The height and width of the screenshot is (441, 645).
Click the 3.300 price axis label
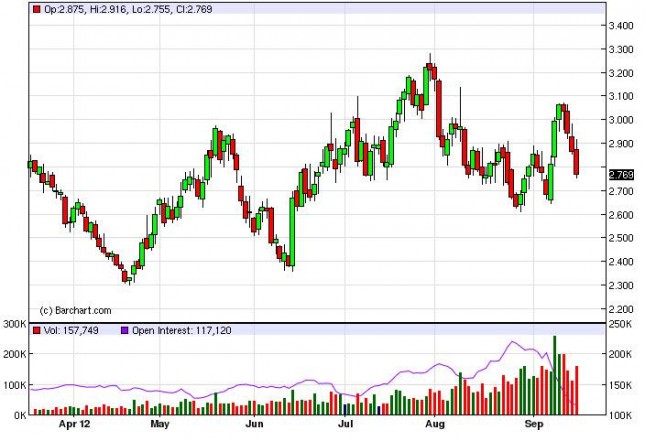[x=621, y=49]
